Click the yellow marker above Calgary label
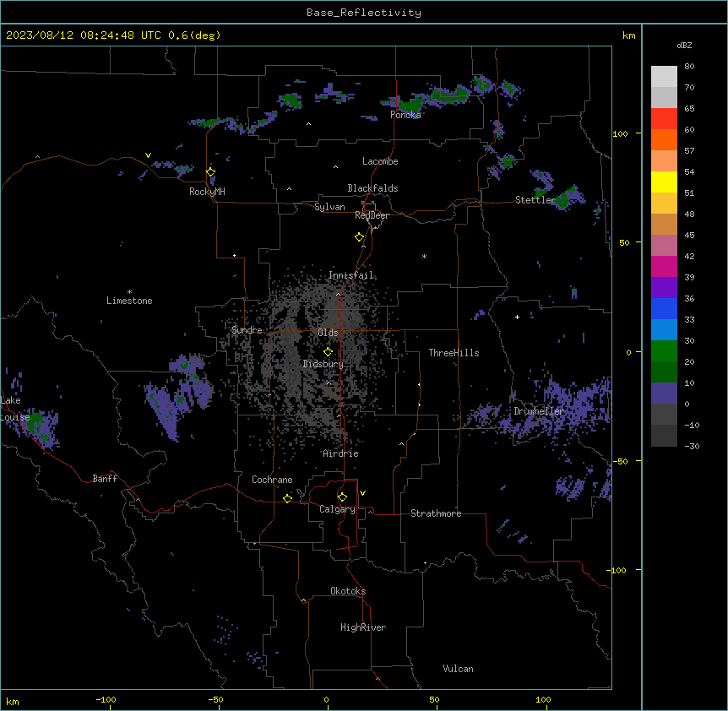The image size is (728, 711). [342, 497]
